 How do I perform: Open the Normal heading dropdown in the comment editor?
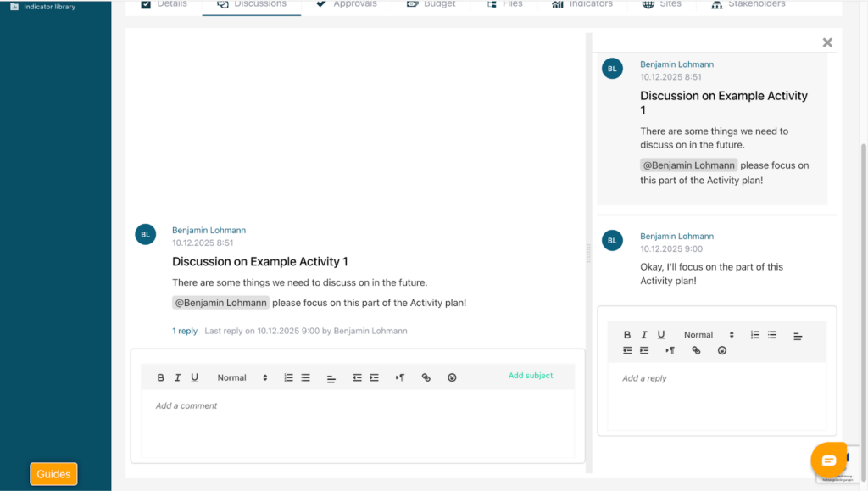click(242, 378)
